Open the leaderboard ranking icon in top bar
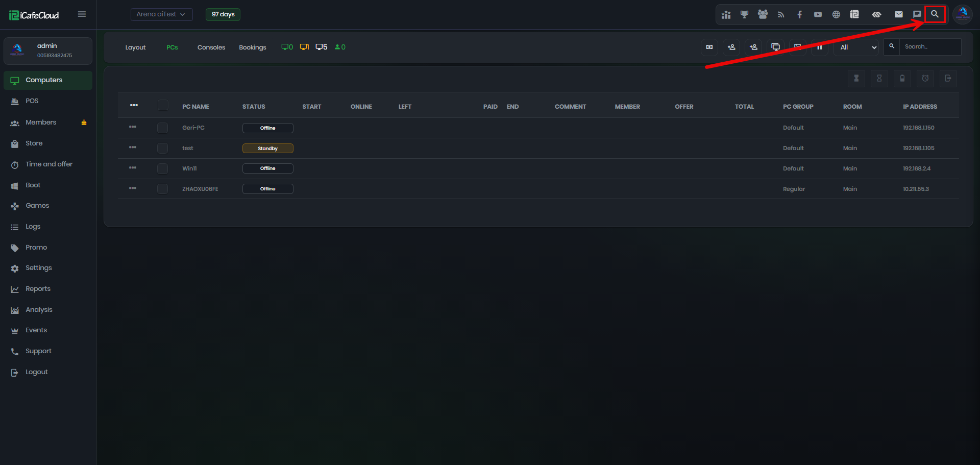The height and width of the screenshot is (465, 980). pyautogui.click(x=726, y=14)
